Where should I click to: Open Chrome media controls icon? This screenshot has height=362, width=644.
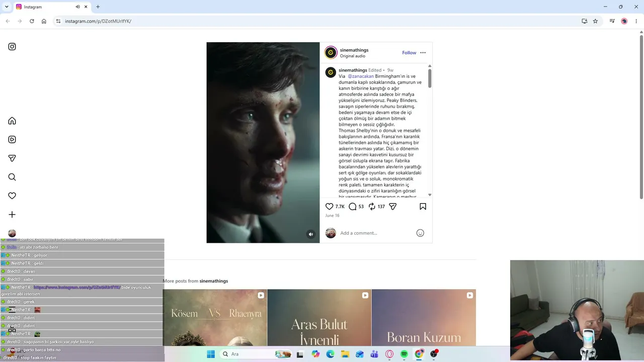[612, 21]
